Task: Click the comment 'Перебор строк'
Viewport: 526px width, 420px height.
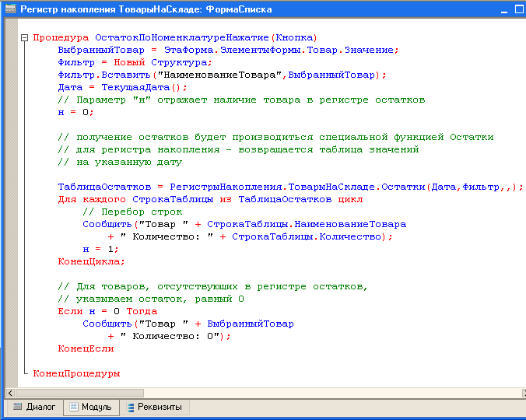Action: point(132,212)
